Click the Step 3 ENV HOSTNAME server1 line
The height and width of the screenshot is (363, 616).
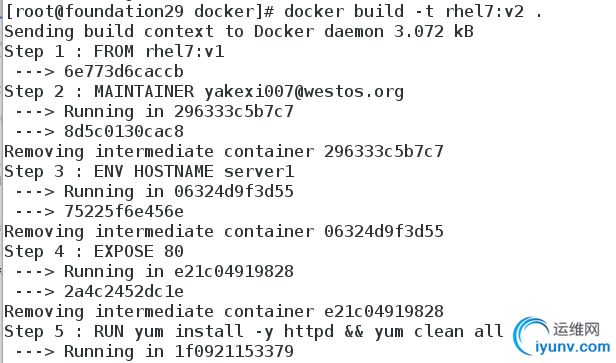(149, 172)
